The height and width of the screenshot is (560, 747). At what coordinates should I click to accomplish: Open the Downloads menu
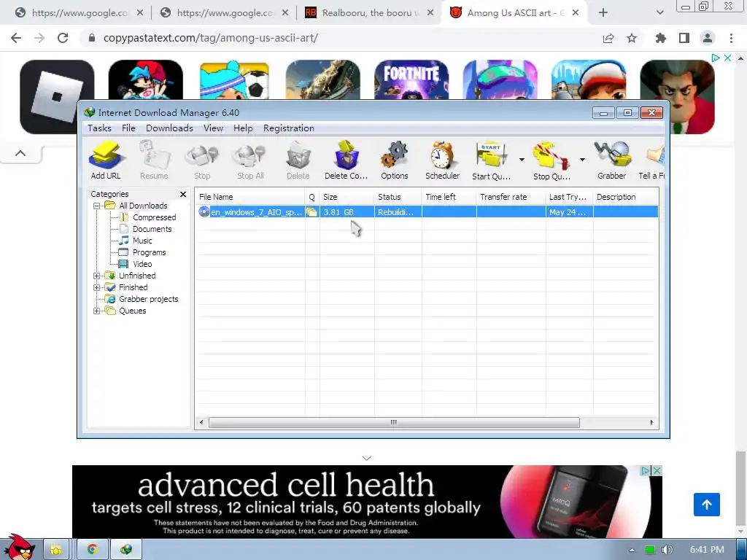(x=169, y=128)
